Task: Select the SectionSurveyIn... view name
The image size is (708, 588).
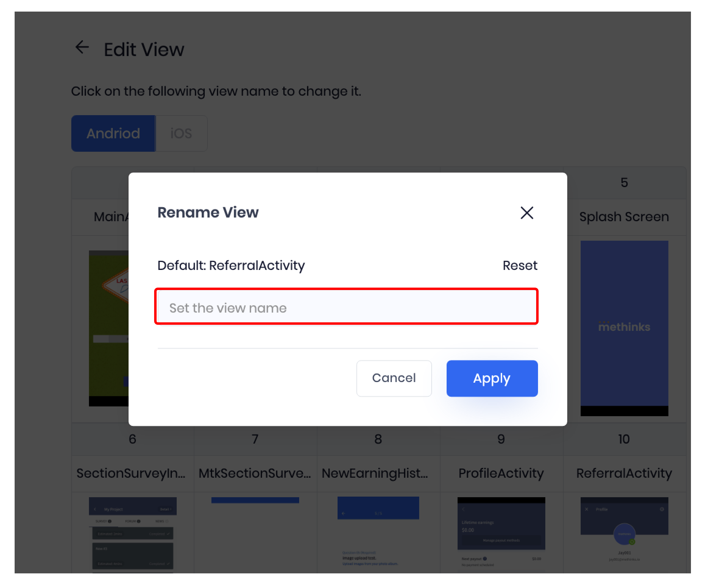Action: (131, 473)
